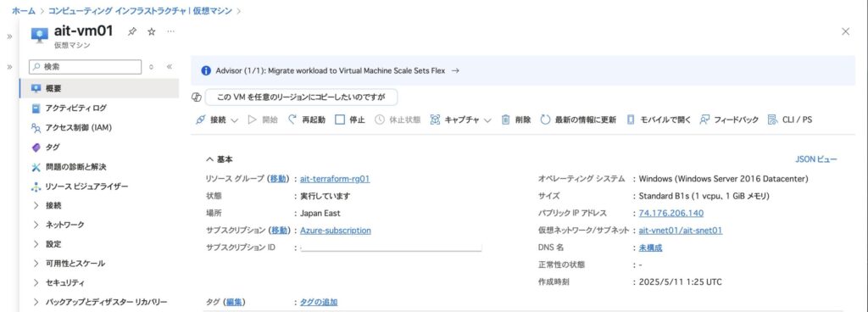The image size is (868, 312).
Task: Expand バックアップとディザスター リカバリー section
Action: pos(99,302)
